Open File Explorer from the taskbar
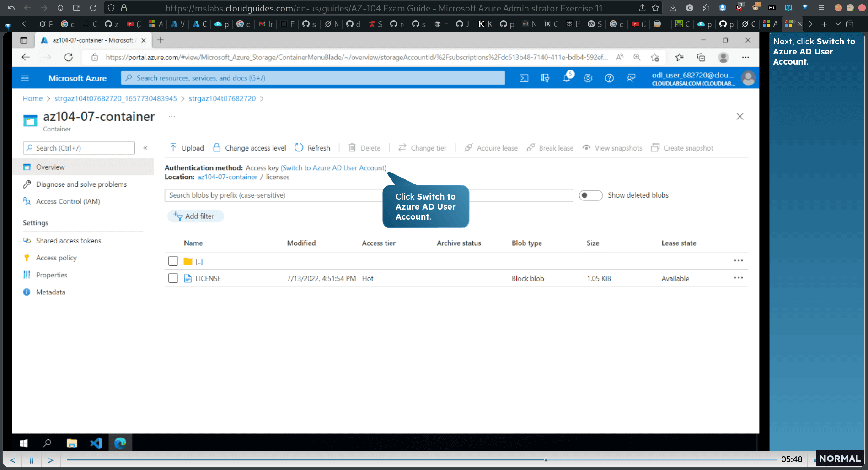 point(72,443)
